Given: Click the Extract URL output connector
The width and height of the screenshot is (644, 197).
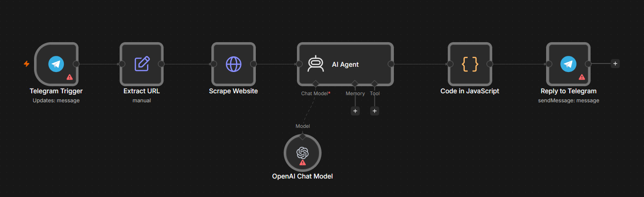Looking at the screenshot, I should [x=162, y=64].
